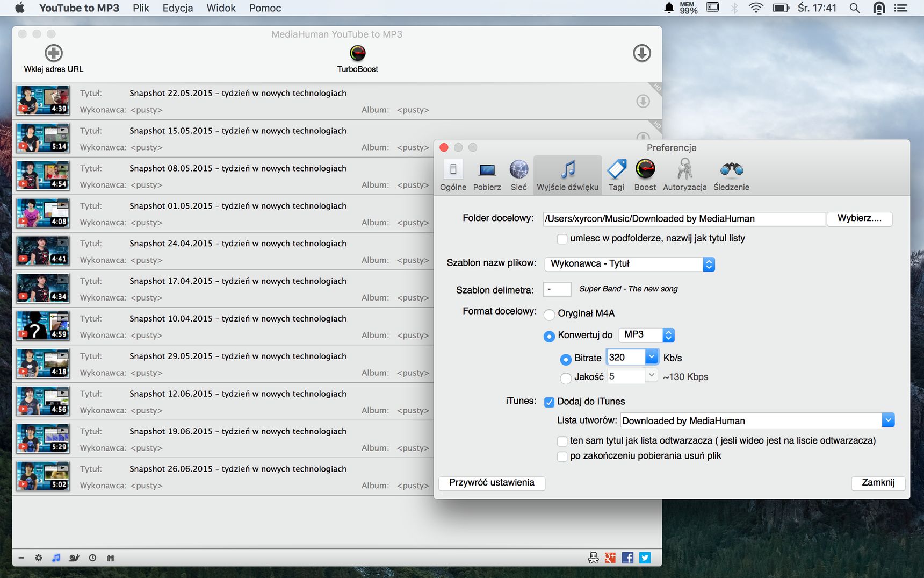Share via Twitter icon

pyautogui.click(x=645, y=558)
